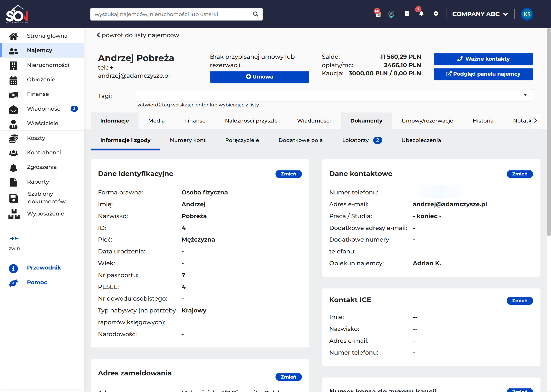Click Zmień in Dane identyfikacyjne
The height and width of the screenshot is (392, 551).
288,174
